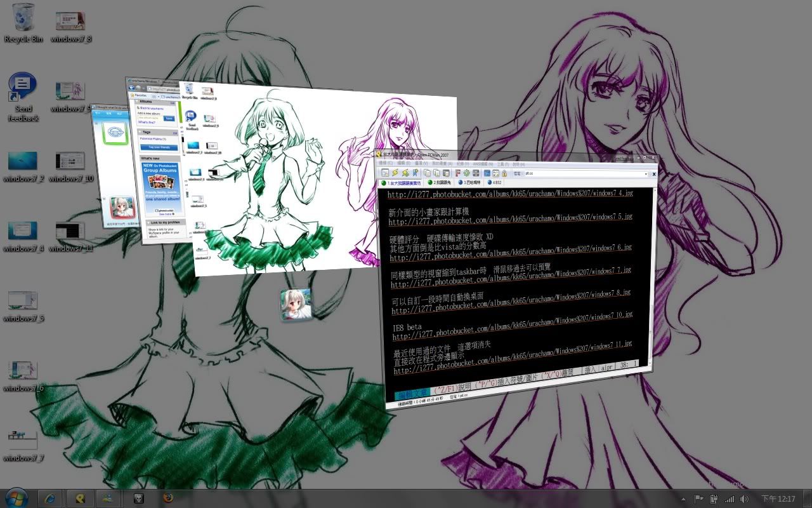Show hidden icons via the tray arrow

coord(683,499)
